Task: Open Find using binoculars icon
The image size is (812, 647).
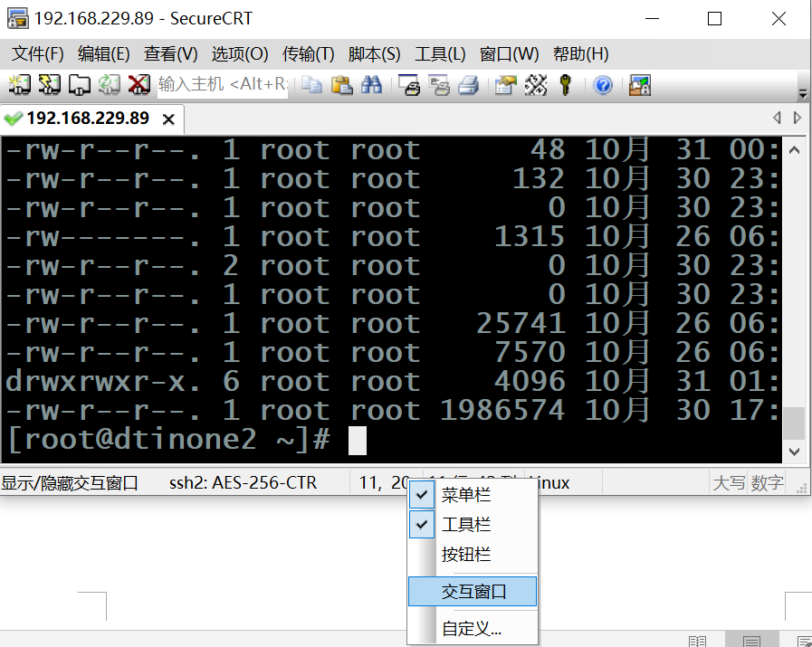Action: (371, 85)
